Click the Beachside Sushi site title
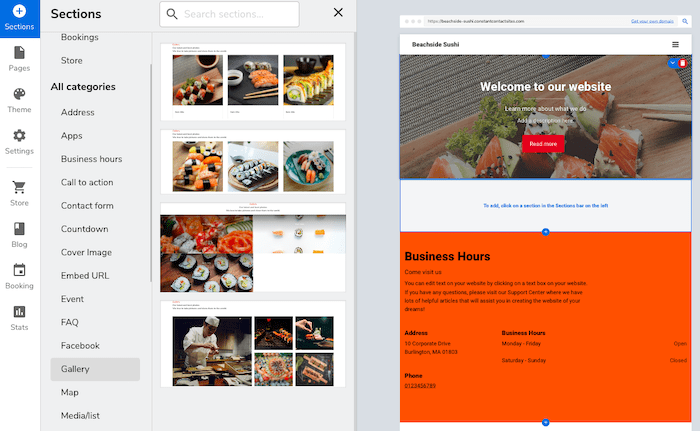This screenshot has width=700, height=431. coord(435,44)
